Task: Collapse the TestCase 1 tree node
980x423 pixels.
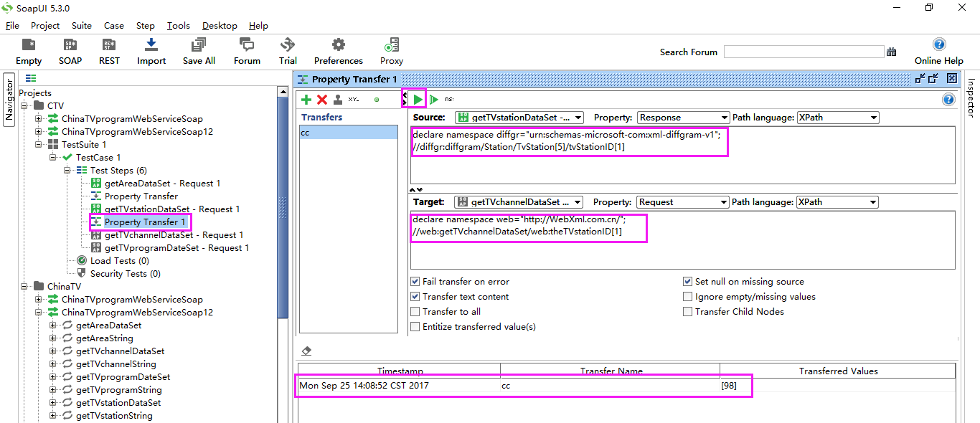Action: tap(53, 158)
